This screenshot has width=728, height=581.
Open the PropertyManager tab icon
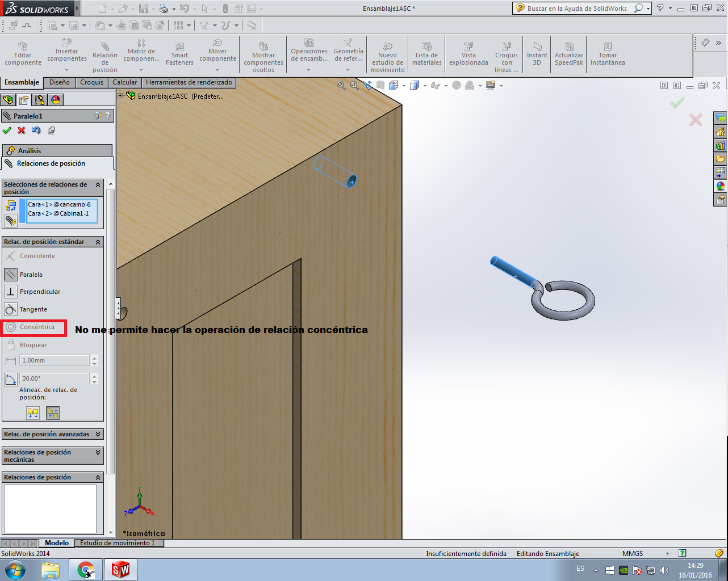coord(24,100)
